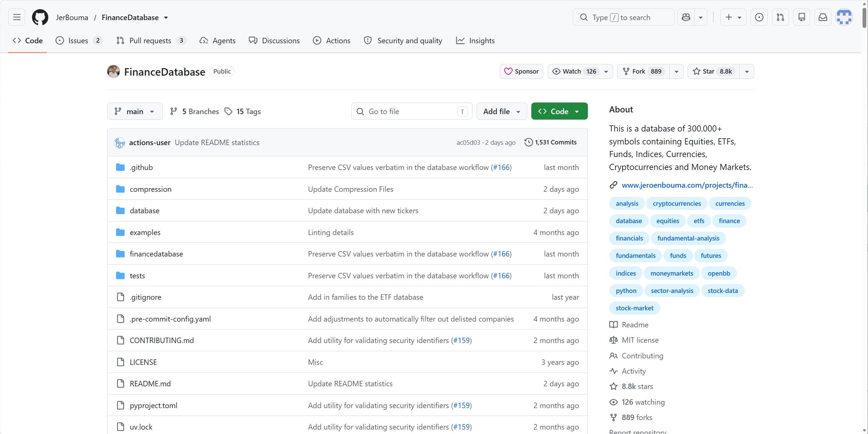
Task: Open the Contributing people icon
Action: (613, 356)
